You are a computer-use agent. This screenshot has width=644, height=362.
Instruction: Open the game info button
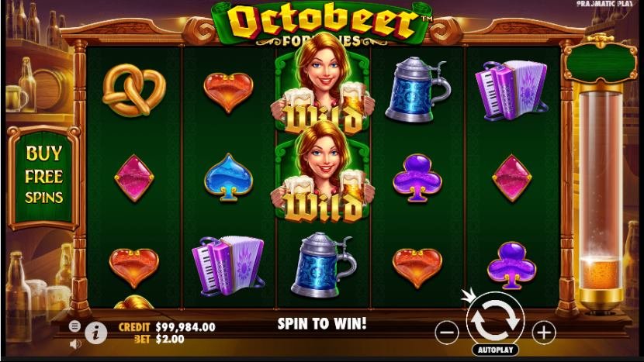(x=96, y=333)
